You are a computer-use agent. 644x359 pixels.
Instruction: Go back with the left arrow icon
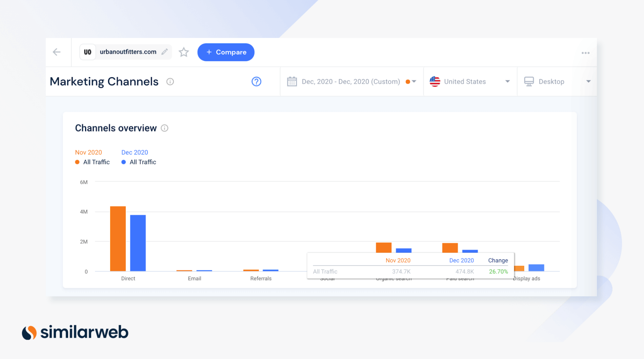pos(57,52)
